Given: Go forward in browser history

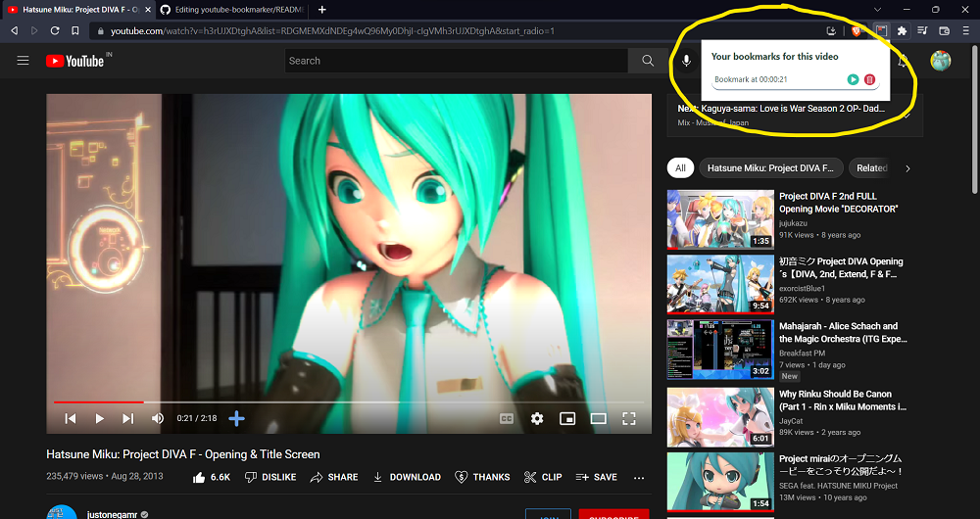Looking at the screenshot, I should [34, 30].
